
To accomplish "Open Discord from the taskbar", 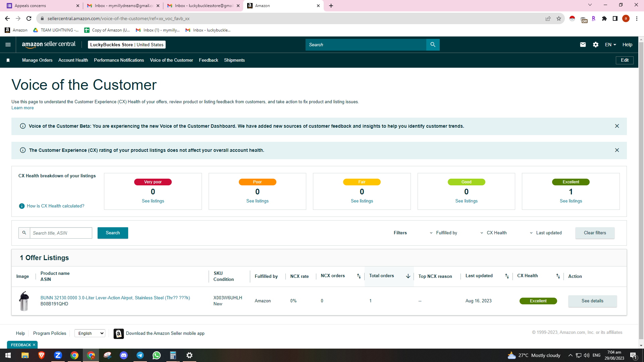I will tap(124, 355).
